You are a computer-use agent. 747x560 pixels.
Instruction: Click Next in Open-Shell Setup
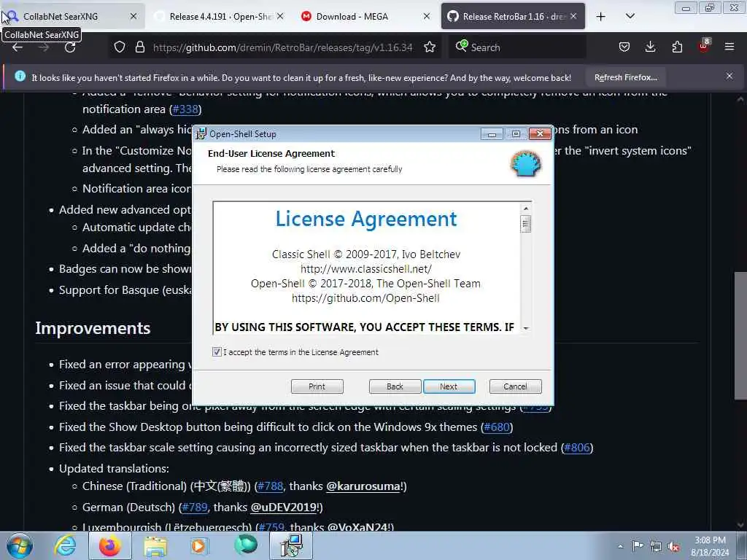(449, 386)
